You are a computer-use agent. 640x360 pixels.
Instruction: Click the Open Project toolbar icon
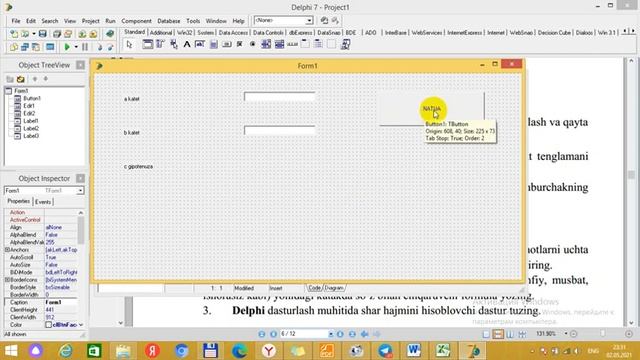click(x=68, y=34)
